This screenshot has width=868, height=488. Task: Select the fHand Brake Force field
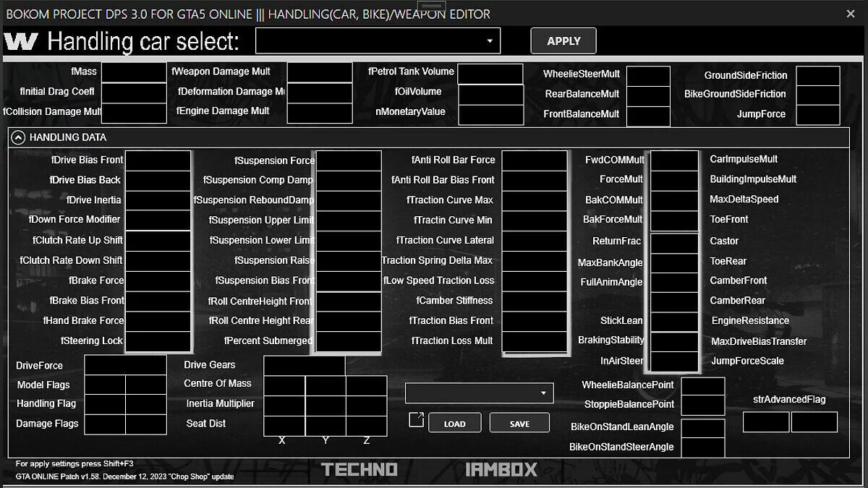pos(158,322)
